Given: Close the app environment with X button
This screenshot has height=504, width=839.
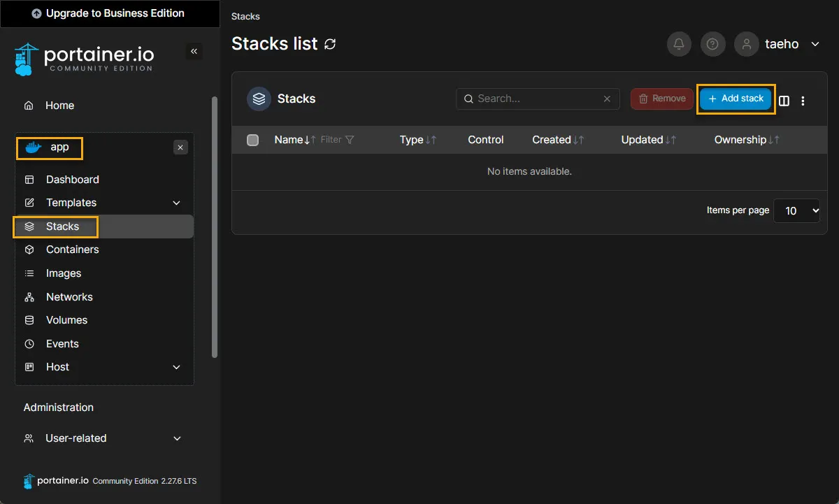Looking at the screenshot, I should 180,147.
